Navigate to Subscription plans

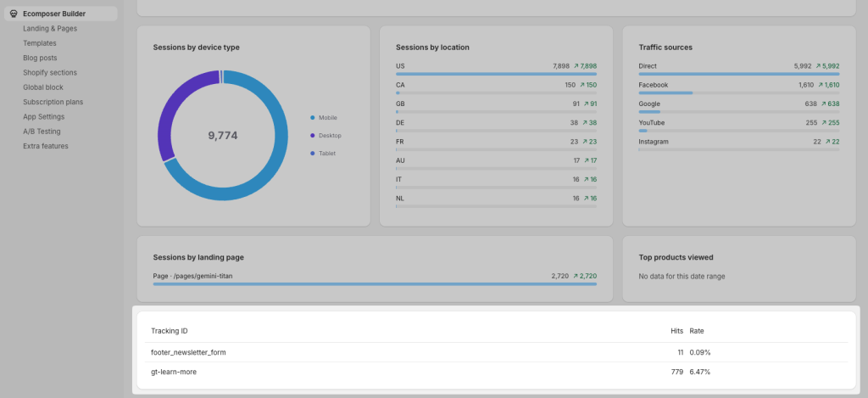(53, 102)
